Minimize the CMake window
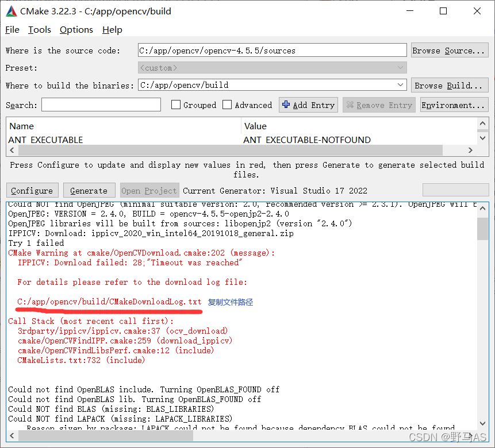This screenshot has height=448, width=495. click(x=410, y=11)
